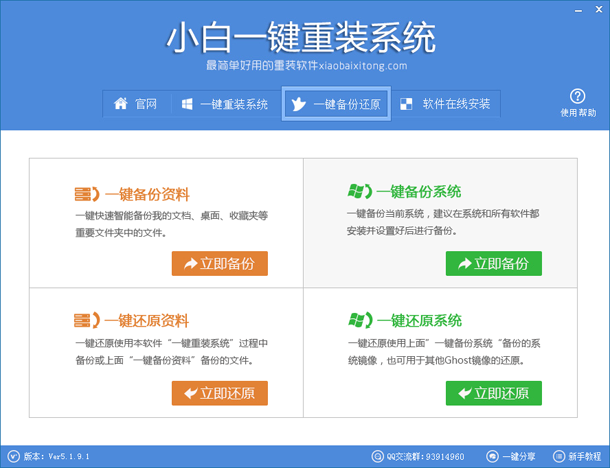Open the 新手教程 link
Screen dimensions: 610x468
585,456
